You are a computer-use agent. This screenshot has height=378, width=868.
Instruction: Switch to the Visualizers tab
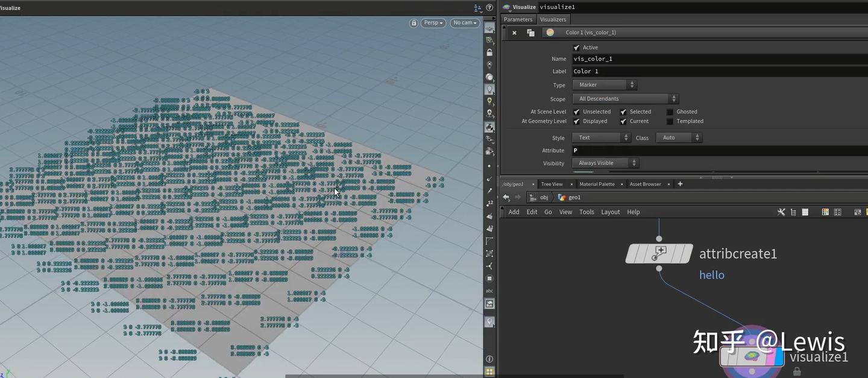(553, 19)
